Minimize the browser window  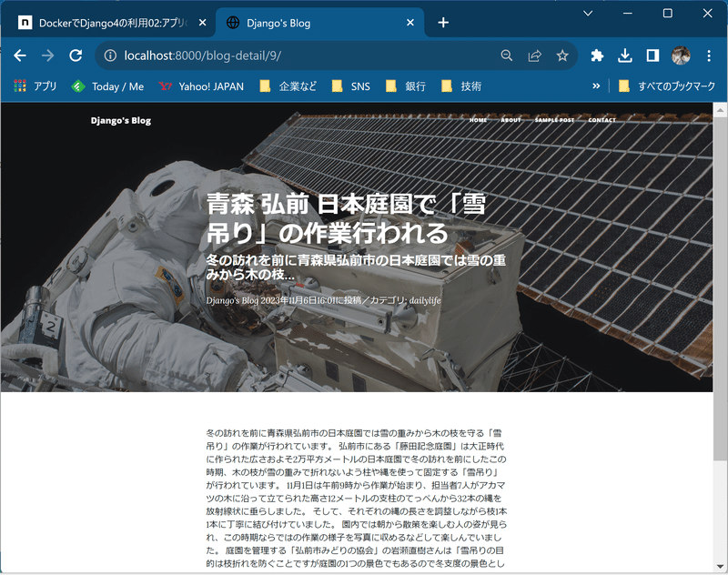point(628,13)
